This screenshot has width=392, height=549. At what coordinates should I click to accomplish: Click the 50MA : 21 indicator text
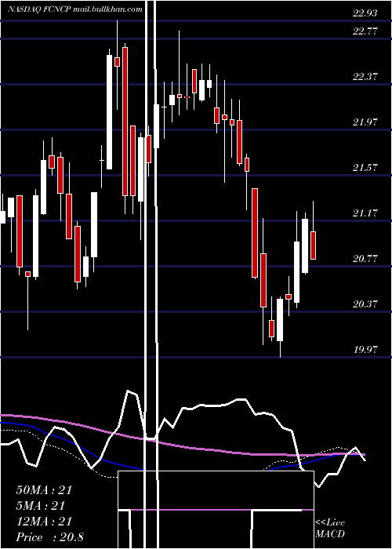tap(44, 490)
